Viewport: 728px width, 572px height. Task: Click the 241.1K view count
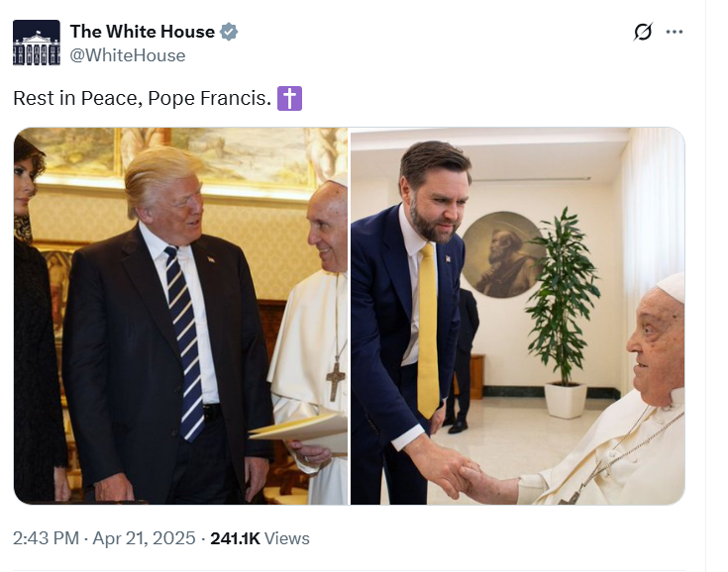235,538
